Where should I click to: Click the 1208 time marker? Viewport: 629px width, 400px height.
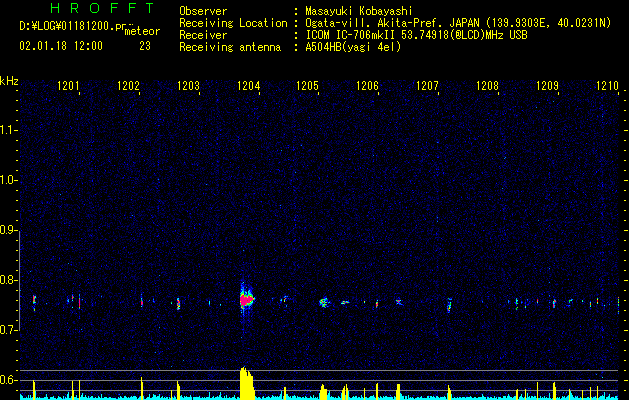pyautogui.click(x=487, y=86)
